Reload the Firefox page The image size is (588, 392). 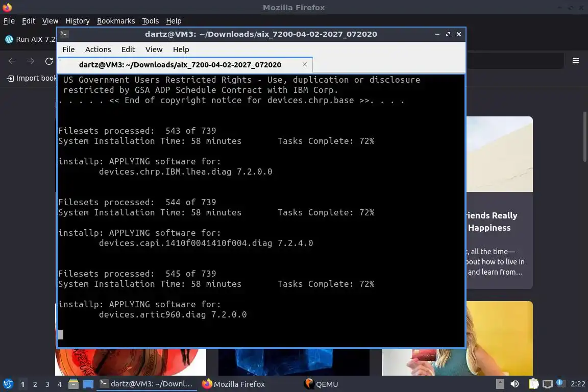(49, 61)
